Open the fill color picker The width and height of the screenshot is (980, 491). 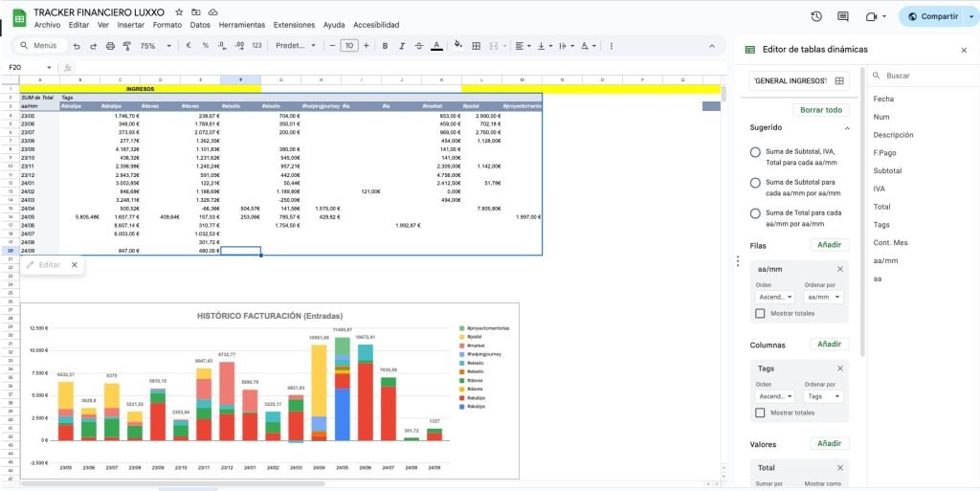(x=458, y=46)
